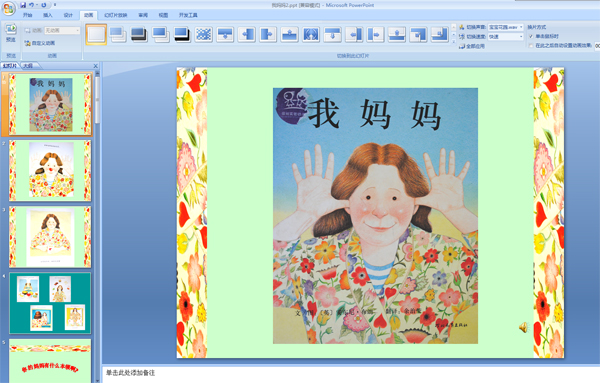Save the presentation from the quick access toolbar
This screenshot has width=600, height=383.
click(23, 5)
